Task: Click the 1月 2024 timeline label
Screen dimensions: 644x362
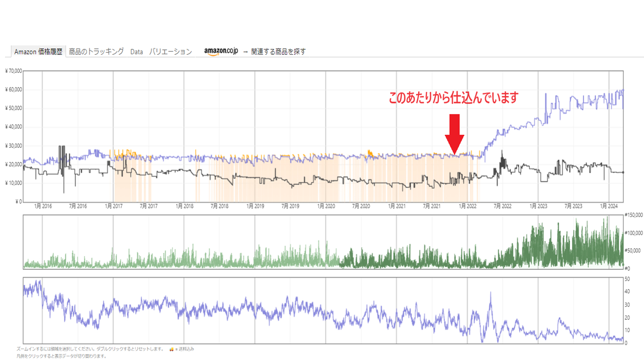Action: (x=608, y=206)
